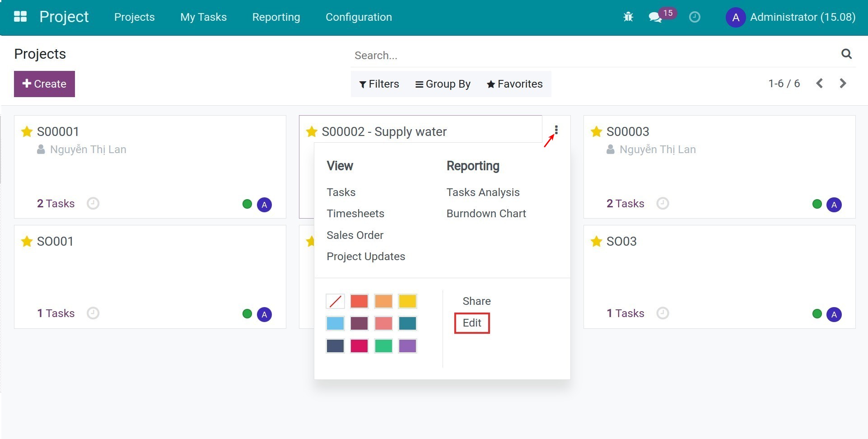Toggle favorite star on S00003 project
The height and width of the screenshot is (439, 868).
pos(597,131)
